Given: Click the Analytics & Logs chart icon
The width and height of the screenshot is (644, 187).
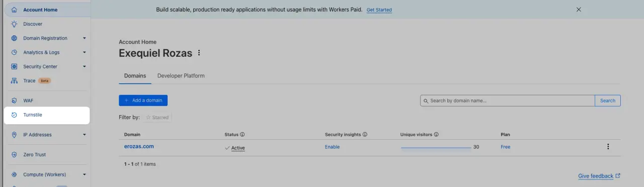Looking at the screenshot, I should coord(14,52).
